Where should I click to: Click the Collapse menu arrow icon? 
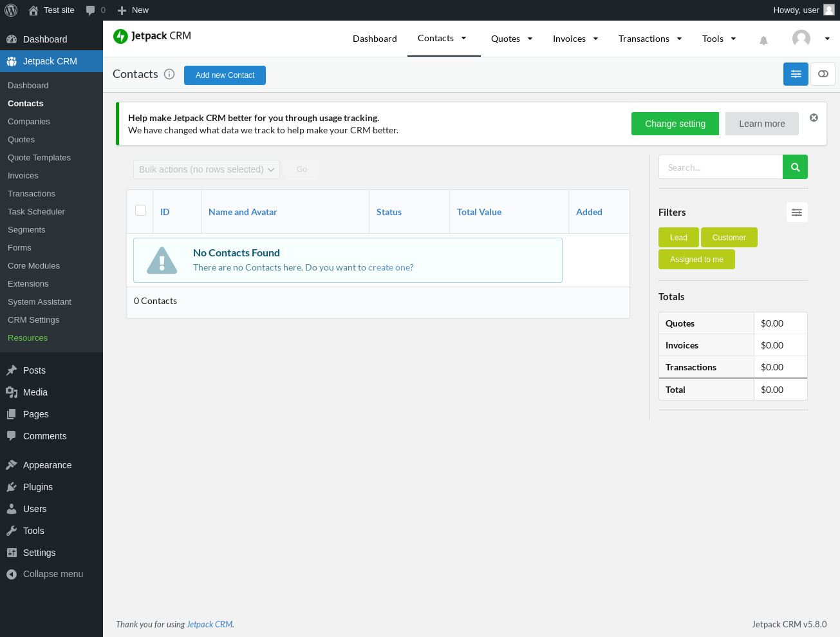pyautogui.click(x=12, y=574)
